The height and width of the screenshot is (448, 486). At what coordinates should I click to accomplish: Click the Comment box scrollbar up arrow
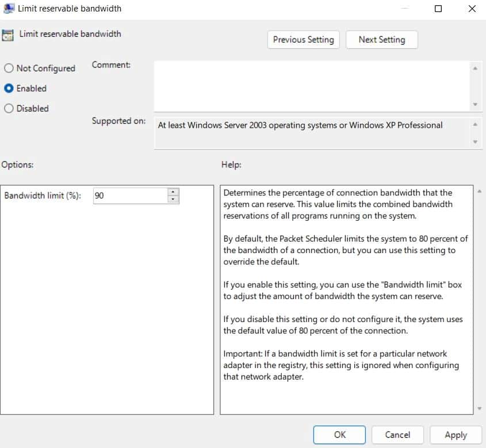click(475, 67)
